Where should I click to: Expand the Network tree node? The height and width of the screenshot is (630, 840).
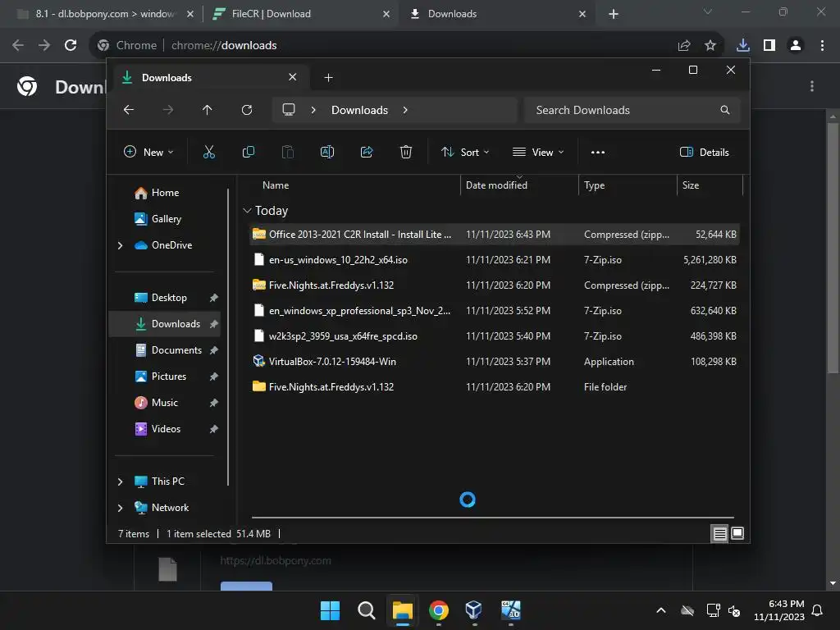click(x=120, y=508)
